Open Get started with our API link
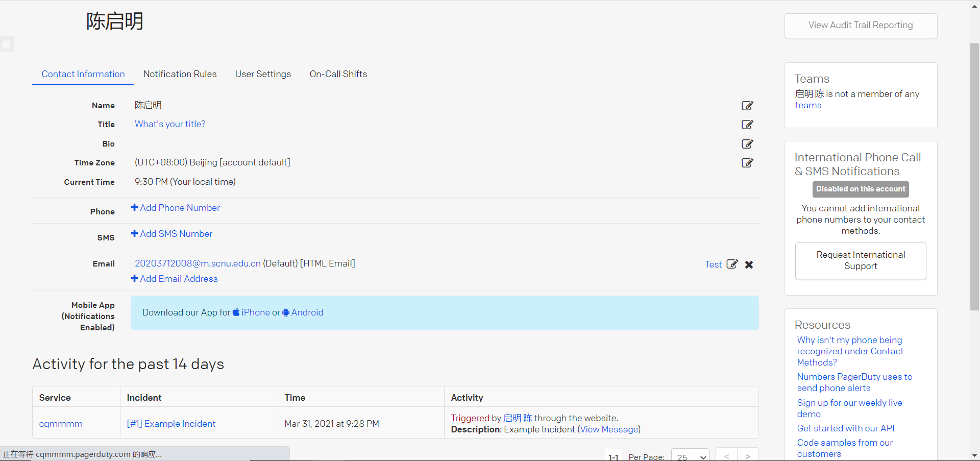Viewport: 980px width, 461px height. pos(846,428)
